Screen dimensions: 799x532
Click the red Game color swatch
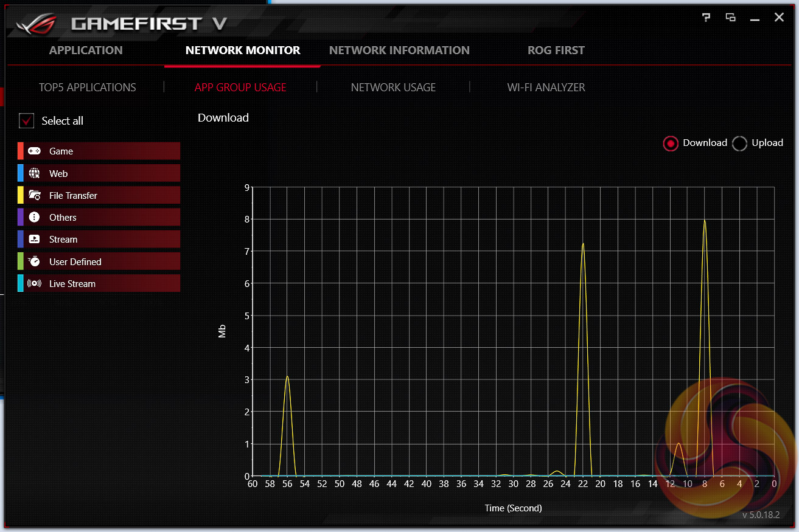pyautogui.click(x=20, y=151)
